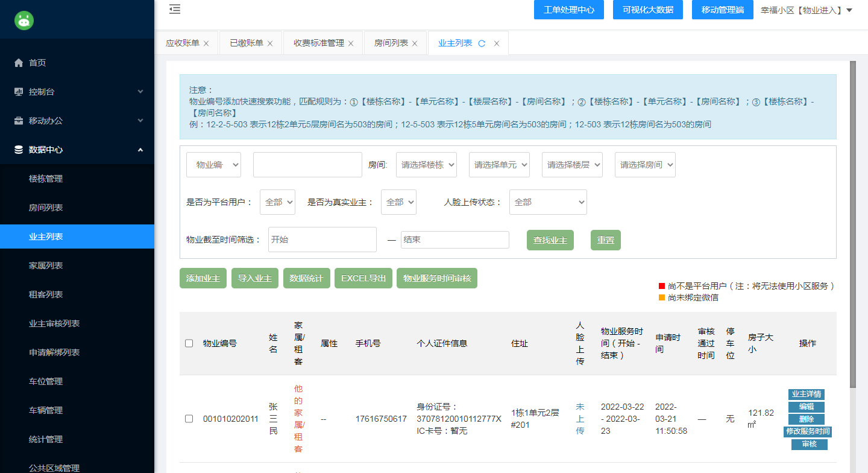This screenshot has height=473, width=868.
Task: Click 修改服务时间 for the 张三民 row
Action: tap(808, 432)
